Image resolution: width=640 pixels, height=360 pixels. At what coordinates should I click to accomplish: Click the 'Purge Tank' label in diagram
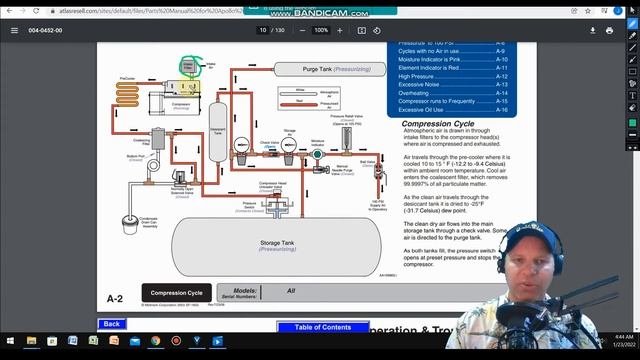coord(317,69)
